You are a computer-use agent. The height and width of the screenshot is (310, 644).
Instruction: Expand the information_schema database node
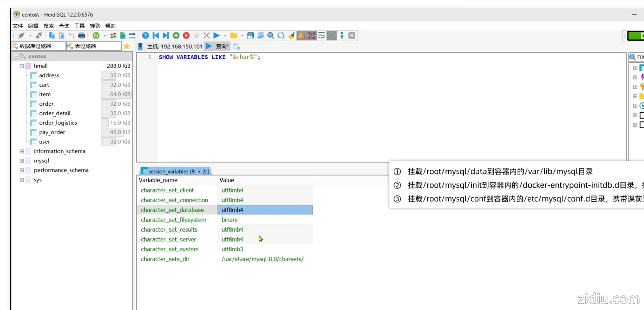(22, 151)
